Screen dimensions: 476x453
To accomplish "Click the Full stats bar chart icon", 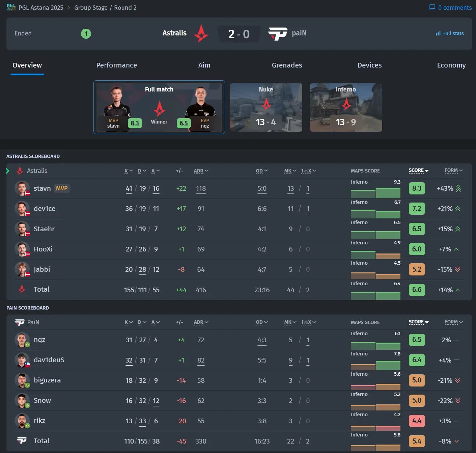I will 438,33.
